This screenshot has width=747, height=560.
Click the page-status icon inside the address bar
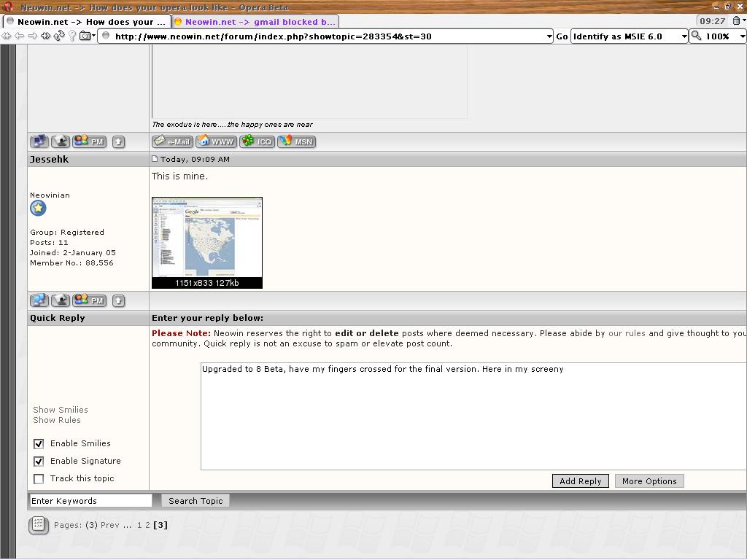[x=106, y=36]
